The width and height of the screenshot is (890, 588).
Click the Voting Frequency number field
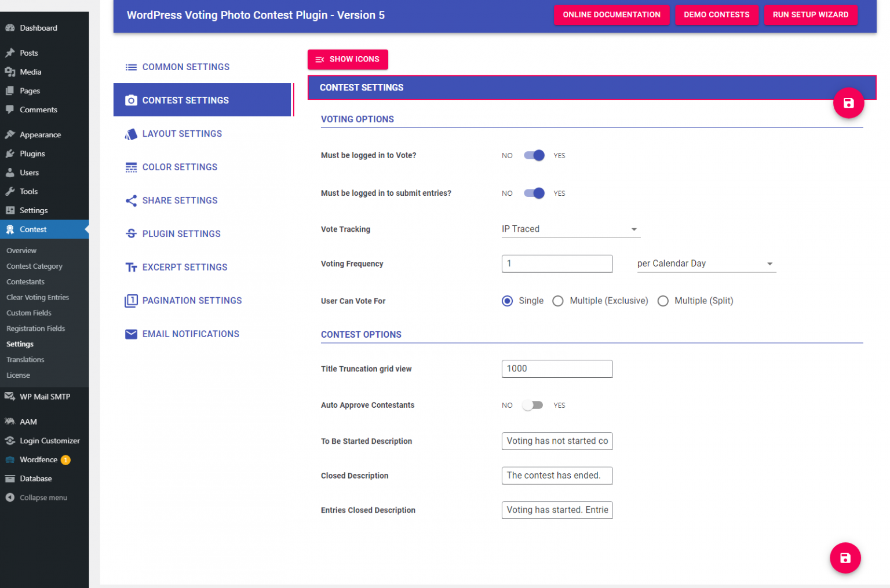[557, 264]
